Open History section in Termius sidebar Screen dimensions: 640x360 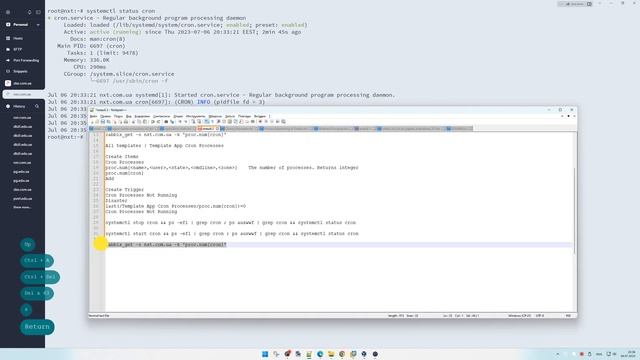point(19,106)
